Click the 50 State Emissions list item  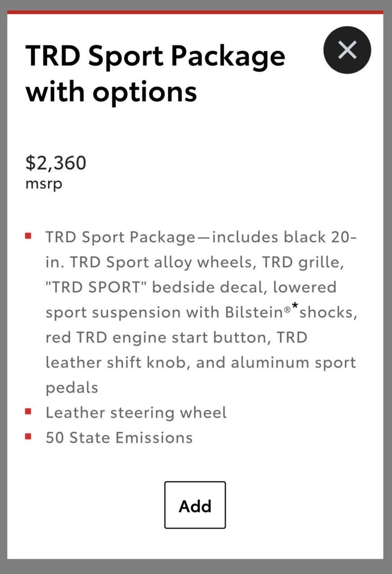(x=119, y=438)
